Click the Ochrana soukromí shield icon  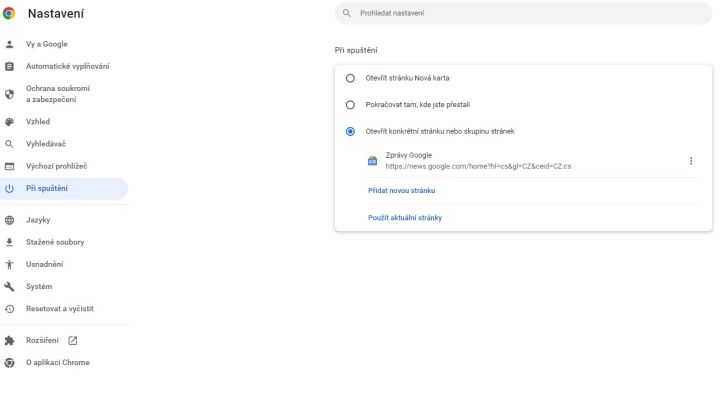tap(9, 94)
